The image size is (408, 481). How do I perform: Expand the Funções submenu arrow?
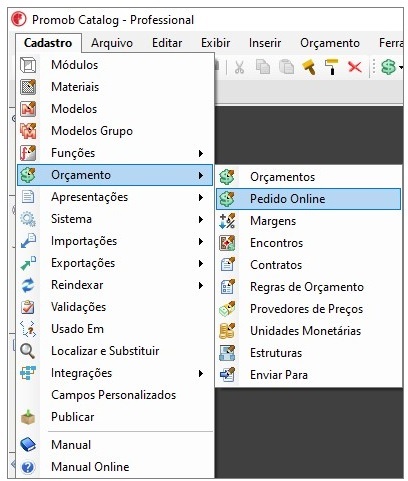(201, 153)
